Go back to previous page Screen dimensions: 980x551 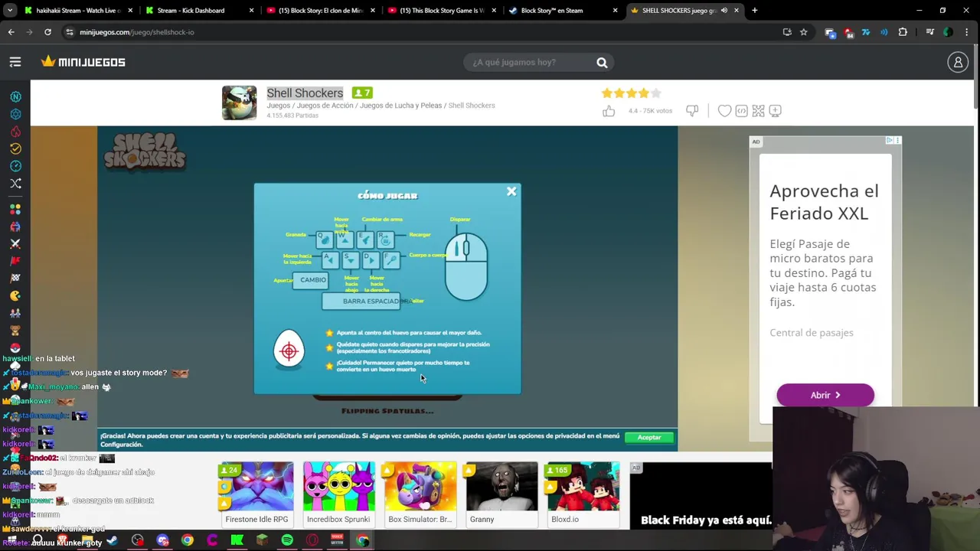click(x=11, y=32)
